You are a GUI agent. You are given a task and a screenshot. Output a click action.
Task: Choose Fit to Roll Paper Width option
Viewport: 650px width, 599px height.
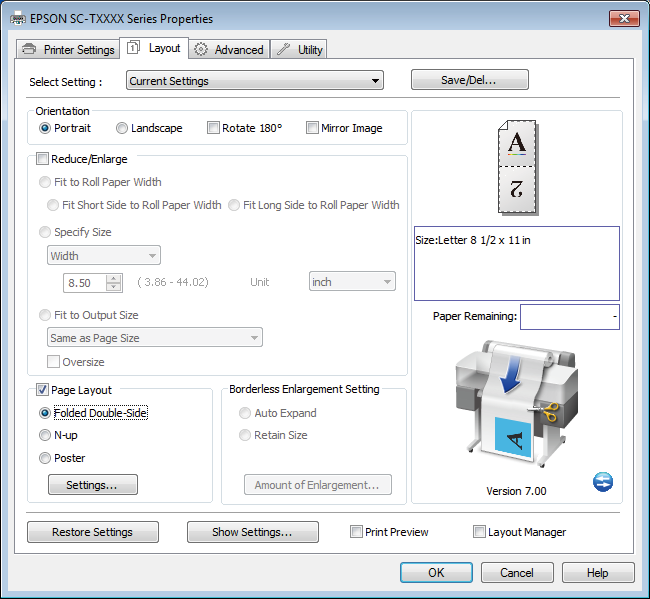coord(100,182)
